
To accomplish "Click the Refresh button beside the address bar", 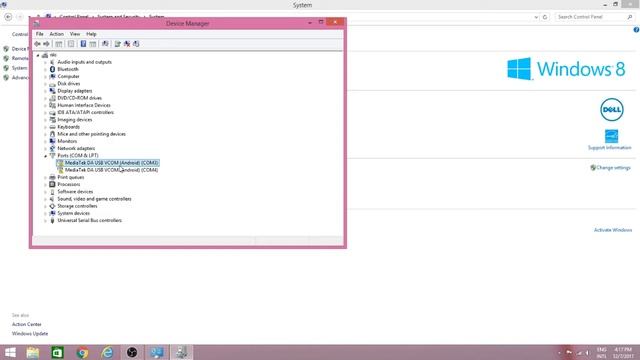I will (x=545, y=17).
